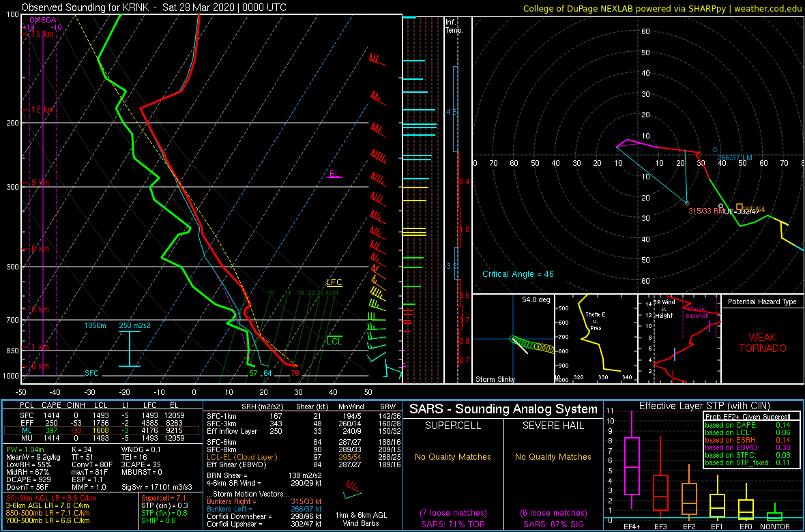Screen dimensions: 805x532
Task: Click the 'SHIP = 0.8' value
Action: pos(159,520)
